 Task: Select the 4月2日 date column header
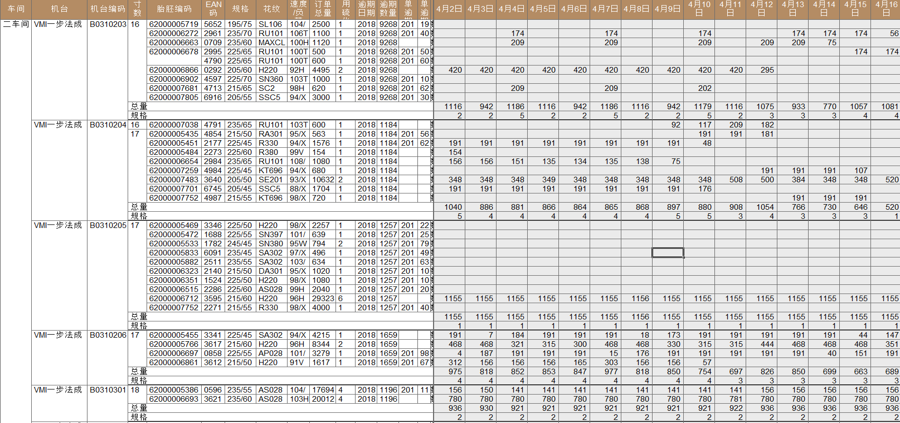449,9
